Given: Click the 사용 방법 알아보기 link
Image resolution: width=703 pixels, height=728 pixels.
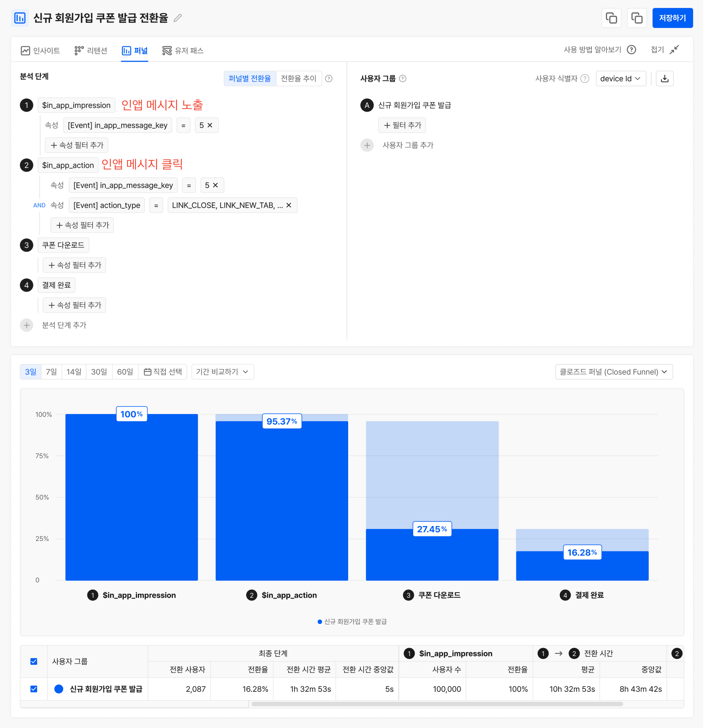Looking at the screenshot, I should point(592,50).
